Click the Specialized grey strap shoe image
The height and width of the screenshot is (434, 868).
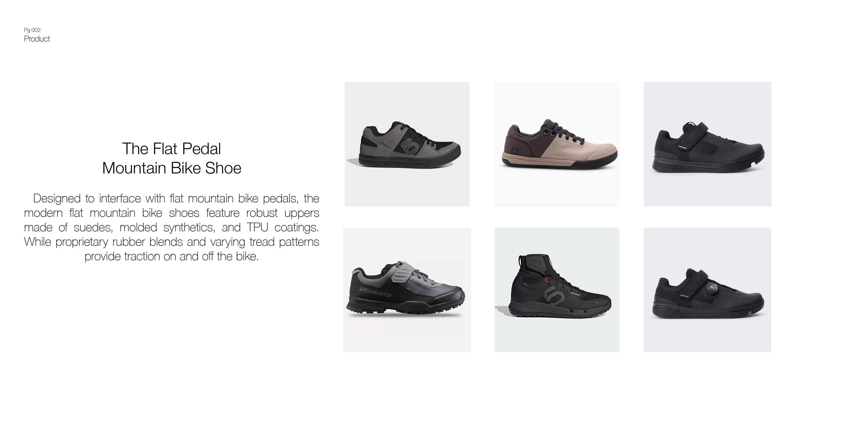coord(407,290)
